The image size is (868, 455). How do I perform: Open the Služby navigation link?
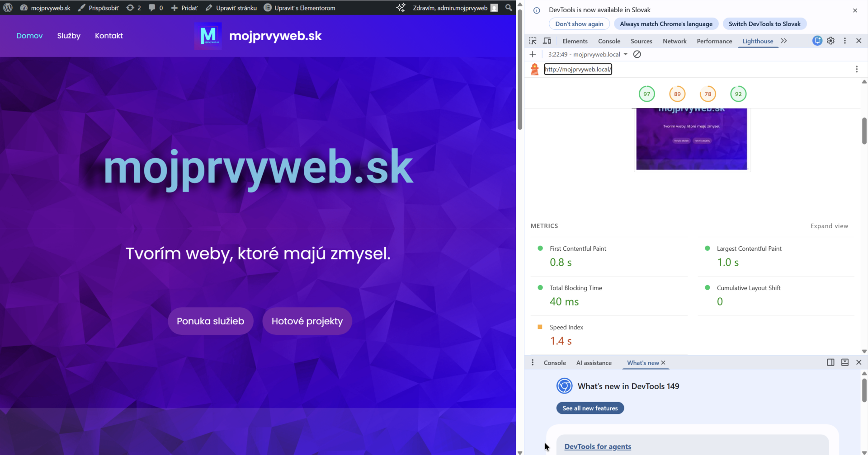pos(69,36)
